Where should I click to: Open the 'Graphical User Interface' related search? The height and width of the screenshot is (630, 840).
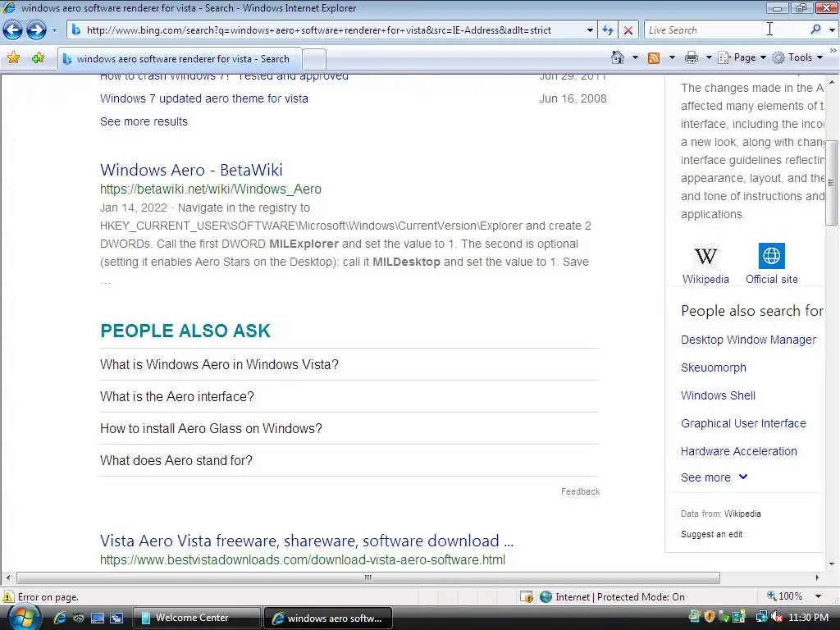743,423
